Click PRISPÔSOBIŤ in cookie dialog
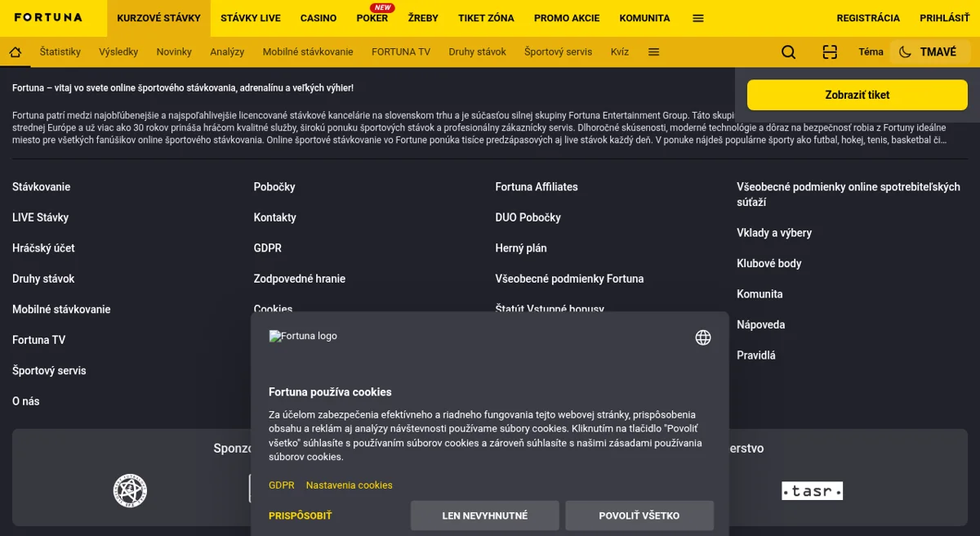Image resolution: width=980 pixels, height=536 pixels. pyautogui.click(x=301, y=516)
